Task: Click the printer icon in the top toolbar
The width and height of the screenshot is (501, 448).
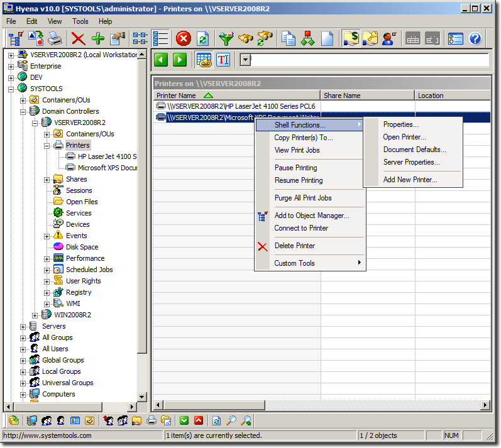Action: coord(55,38)
